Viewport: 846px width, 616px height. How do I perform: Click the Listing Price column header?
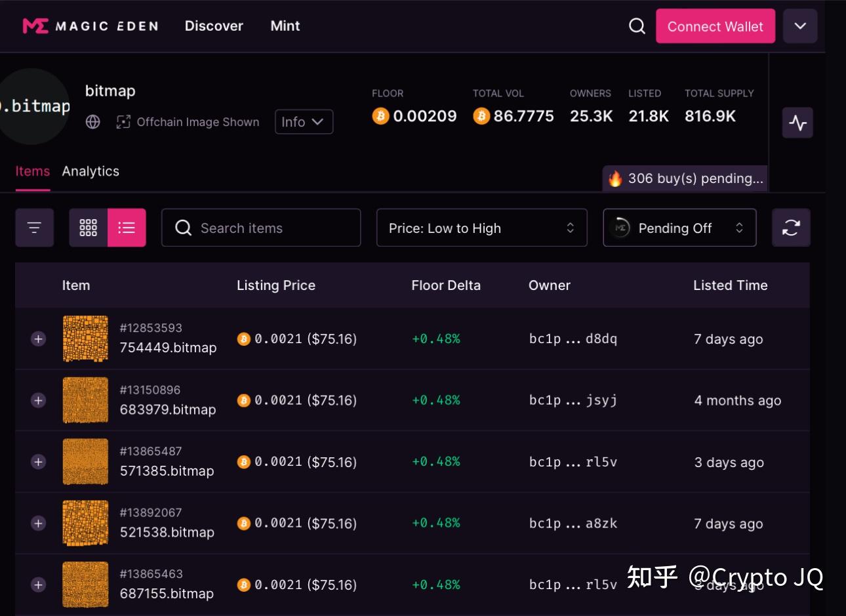pyautogui.click(x=276, y=285)
